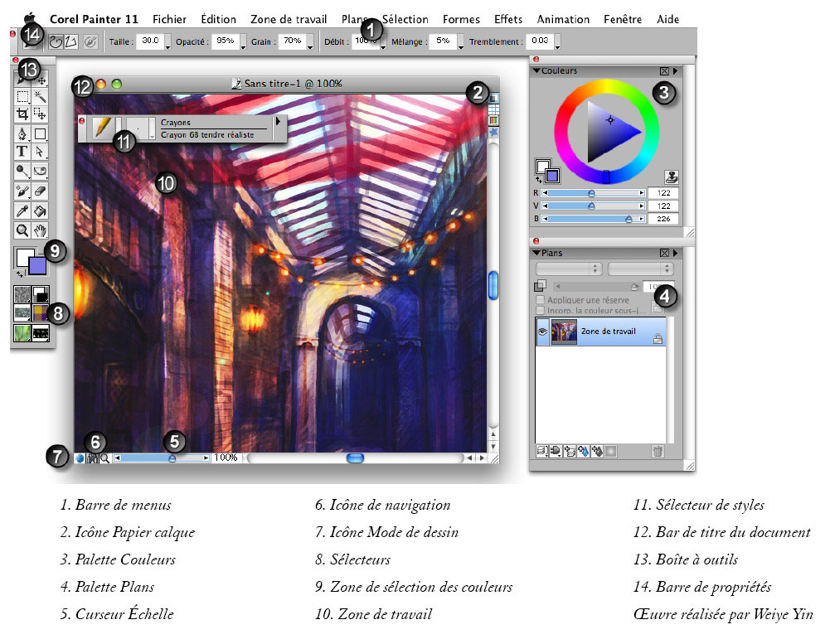Click the Navigation binoculars icon

tap(93, 458)
